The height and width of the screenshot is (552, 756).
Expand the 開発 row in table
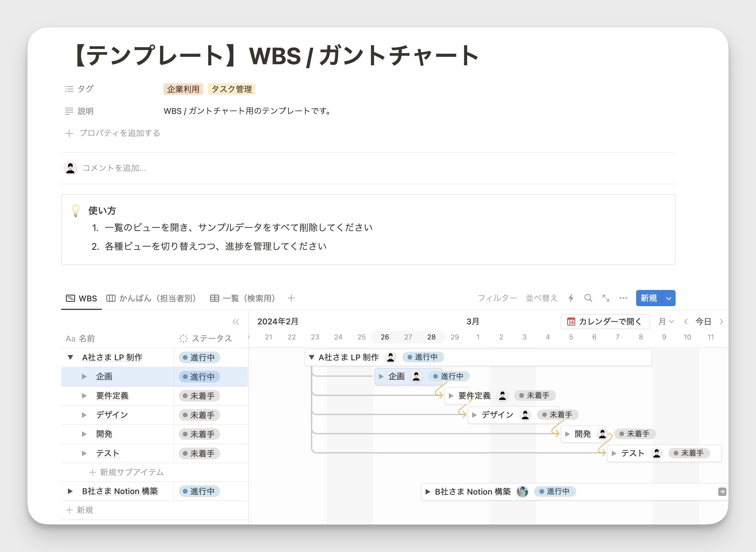[84, 434]
